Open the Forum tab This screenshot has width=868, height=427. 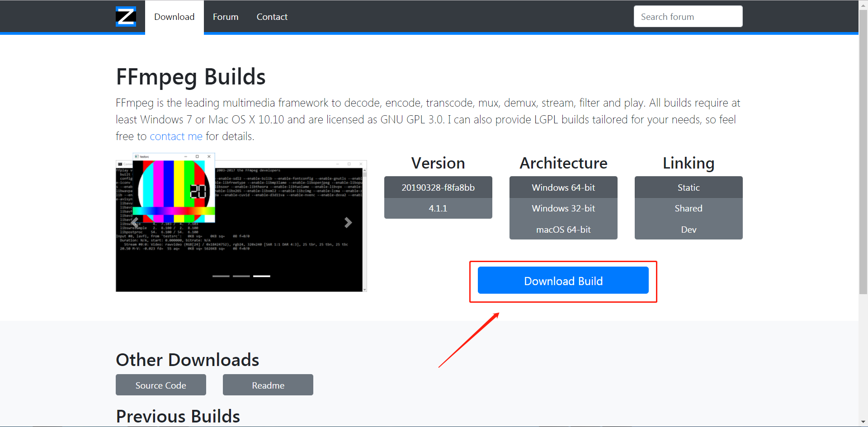[x=226, y=17]
